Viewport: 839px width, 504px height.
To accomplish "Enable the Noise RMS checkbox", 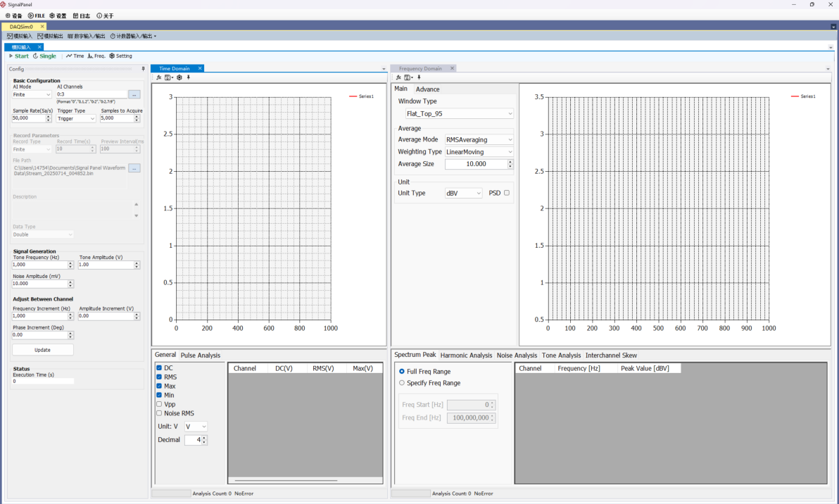I will (159, 413).
